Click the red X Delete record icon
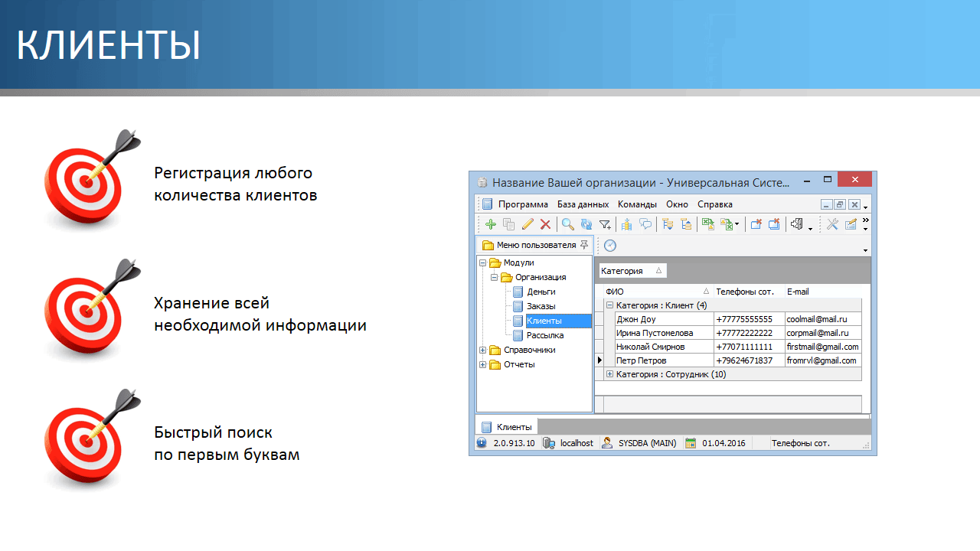This screenshot has height=551, width=980. [545, 224]
